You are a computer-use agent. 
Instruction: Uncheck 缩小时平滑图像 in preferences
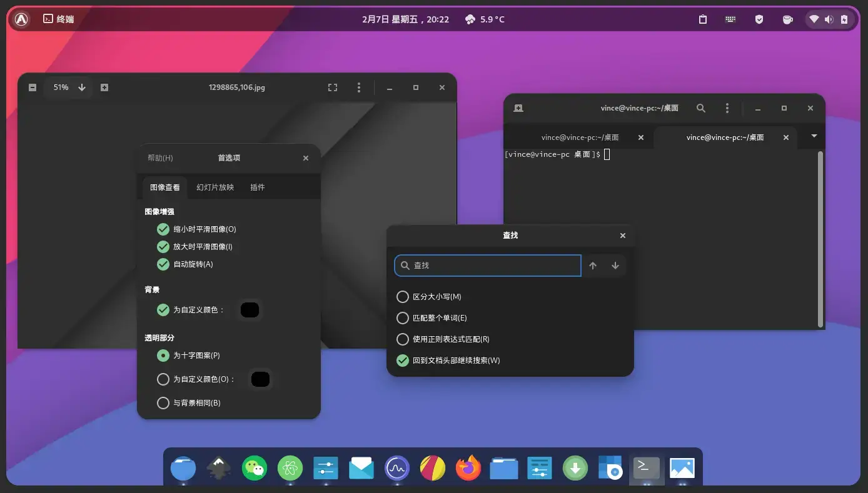163,229
